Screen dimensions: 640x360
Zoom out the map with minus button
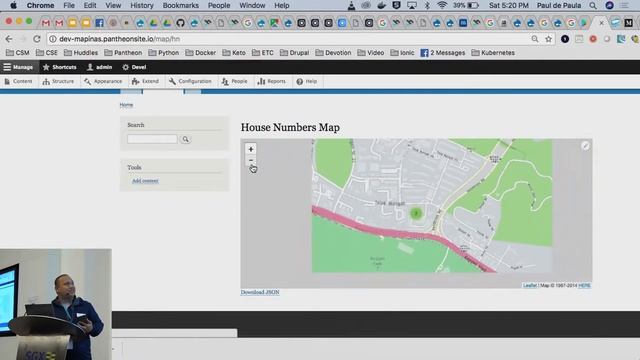pos(251,160)
